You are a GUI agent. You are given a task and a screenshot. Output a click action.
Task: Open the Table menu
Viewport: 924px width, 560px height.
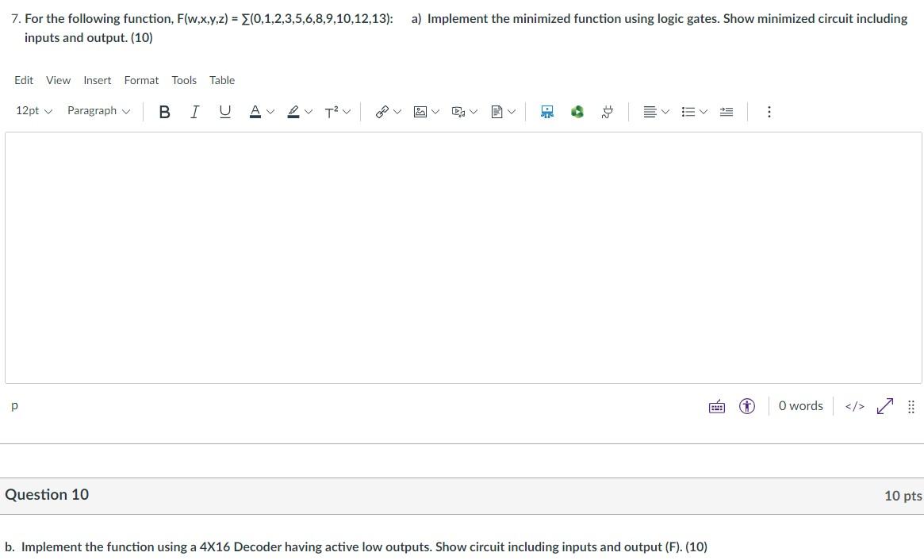(x=221, y=80)
